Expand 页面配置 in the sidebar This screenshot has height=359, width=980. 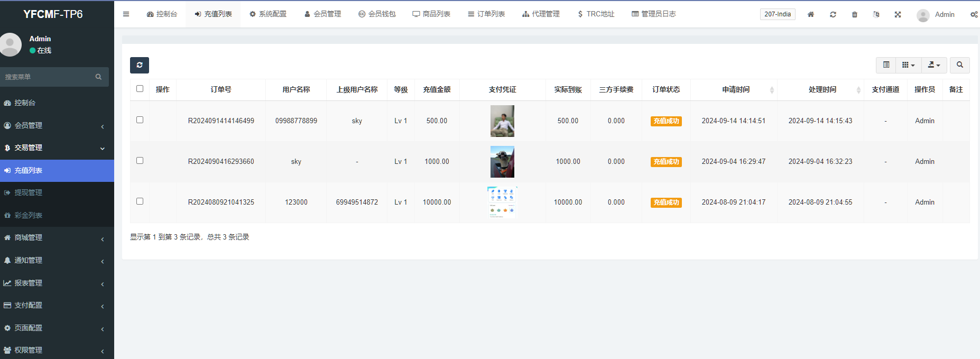point(57,328)
